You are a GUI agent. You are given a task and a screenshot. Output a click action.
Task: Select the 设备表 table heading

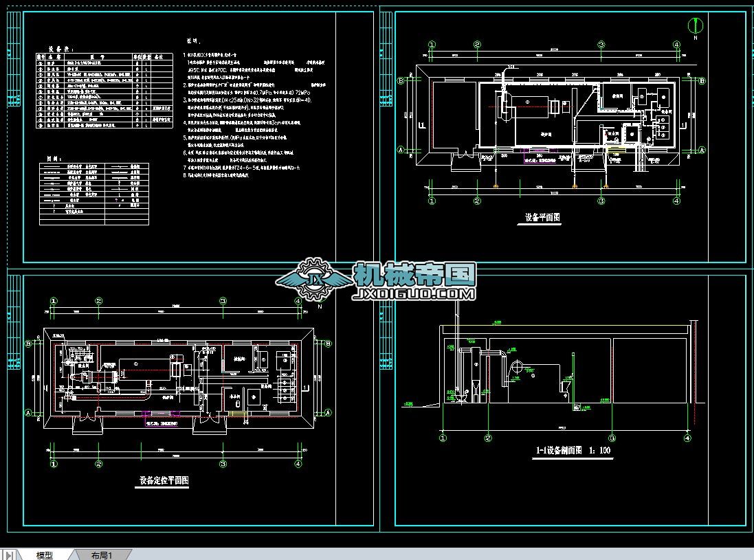pos(60,49)
